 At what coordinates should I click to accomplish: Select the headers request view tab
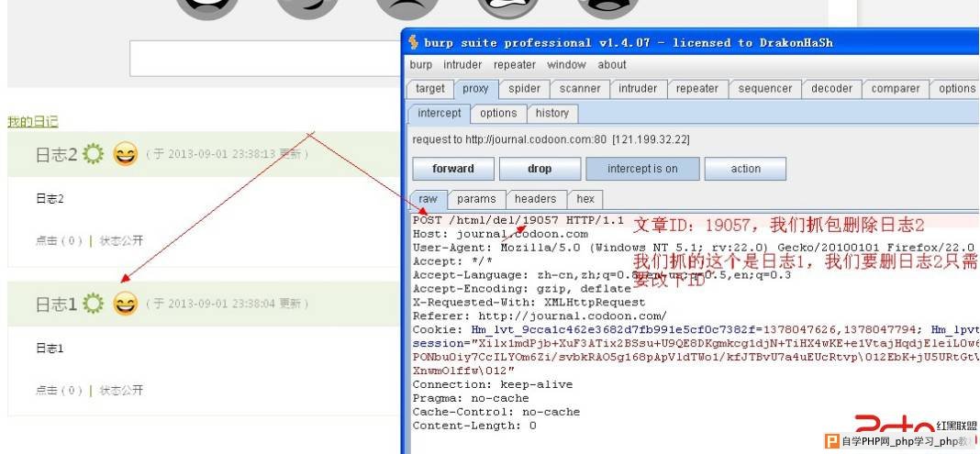coord(535,199)
